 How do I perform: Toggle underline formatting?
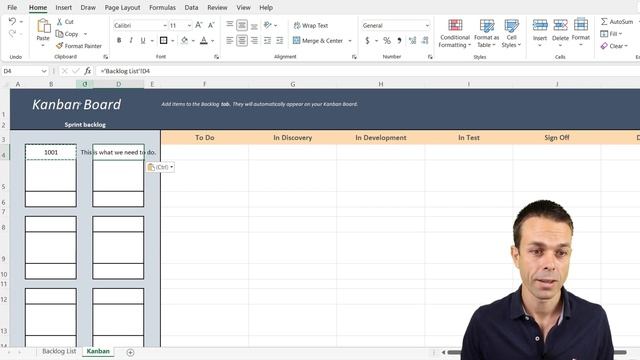(143, 40)
